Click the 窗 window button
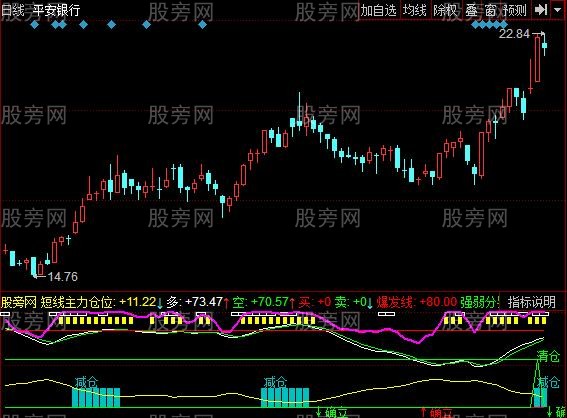 point(490,10)
